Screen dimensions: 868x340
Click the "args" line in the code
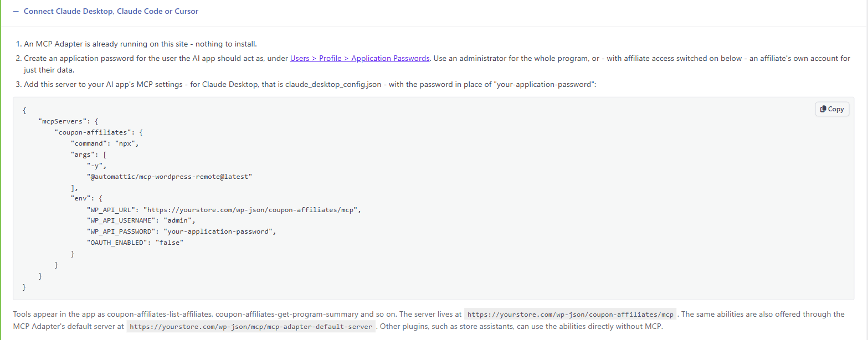pos(89,154)
